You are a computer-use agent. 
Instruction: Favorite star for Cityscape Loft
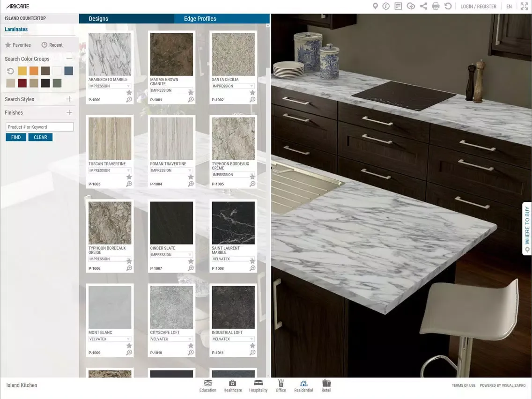pyautogui.click(x=191, y=346)
